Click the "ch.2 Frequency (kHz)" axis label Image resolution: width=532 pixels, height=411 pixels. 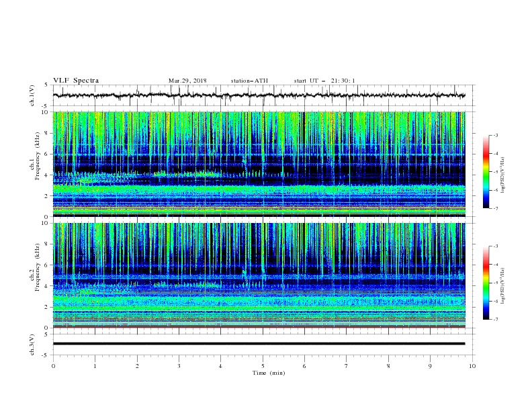[35, 267]
